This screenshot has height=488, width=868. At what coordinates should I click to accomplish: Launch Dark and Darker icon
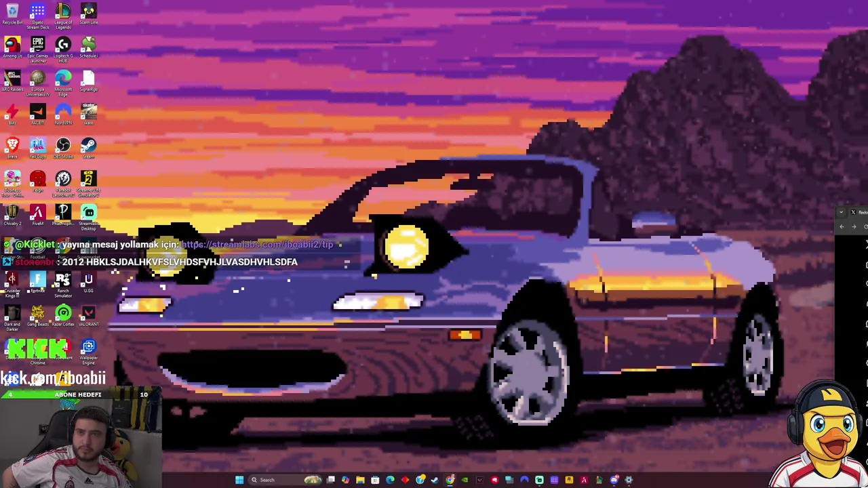coord(12,318)
